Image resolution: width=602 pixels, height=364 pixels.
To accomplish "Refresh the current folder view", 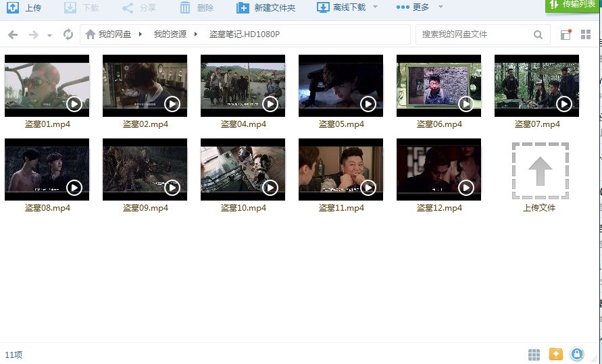I will pyautogui.click(x=68, y=34).
